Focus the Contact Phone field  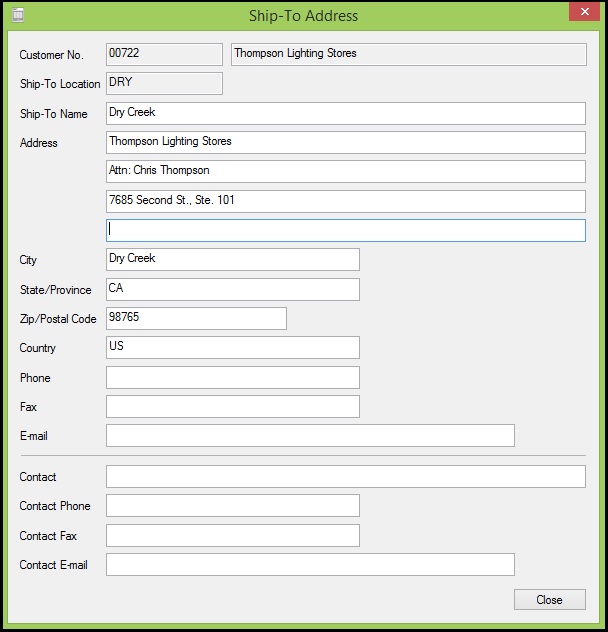click(x=232, y=505)
